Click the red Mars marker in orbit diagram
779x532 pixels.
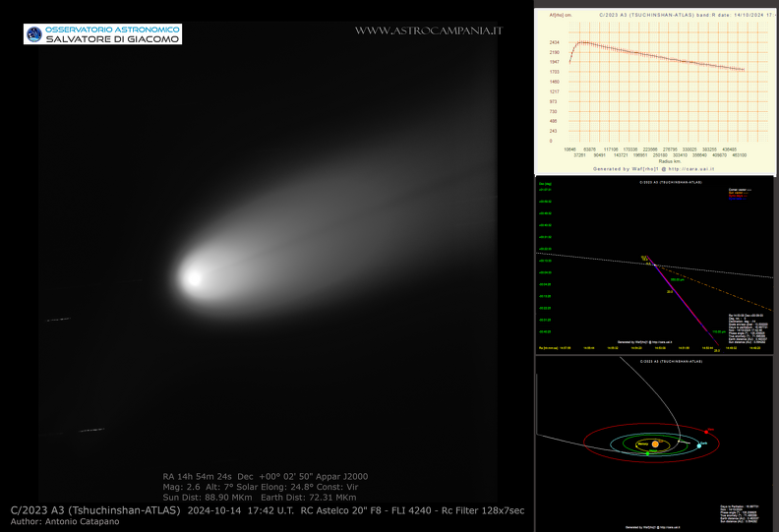pos(706,432)
